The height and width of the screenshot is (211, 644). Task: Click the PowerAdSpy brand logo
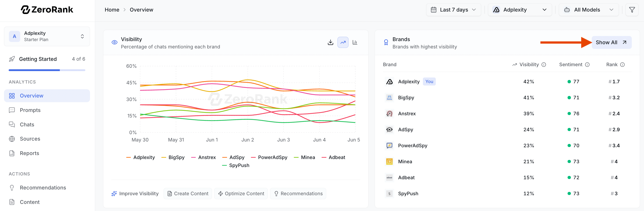click(390, 145)
